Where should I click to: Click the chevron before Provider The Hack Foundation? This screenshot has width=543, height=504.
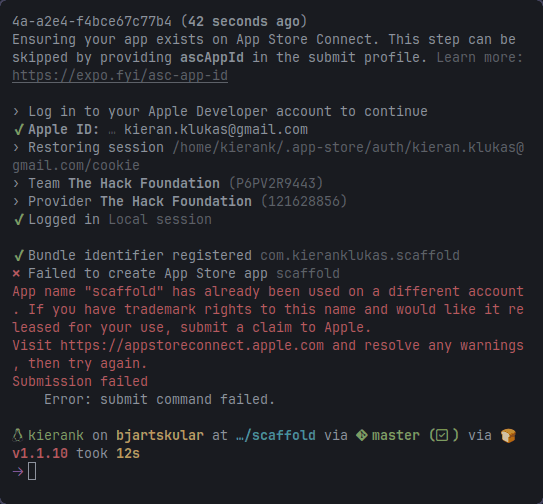tap(16, 202)
